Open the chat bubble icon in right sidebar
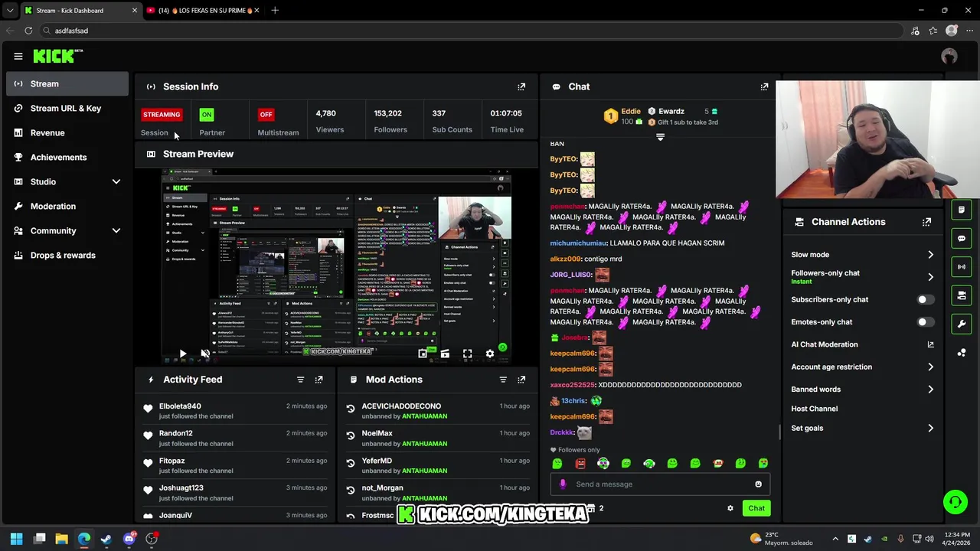Screen dimensions: 980x551 pyautogui.click(x=962, y=238)
